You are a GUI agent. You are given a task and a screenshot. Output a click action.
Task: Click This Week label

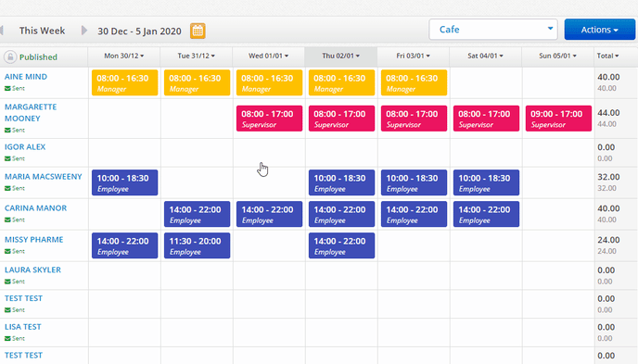tap(42, 31)
